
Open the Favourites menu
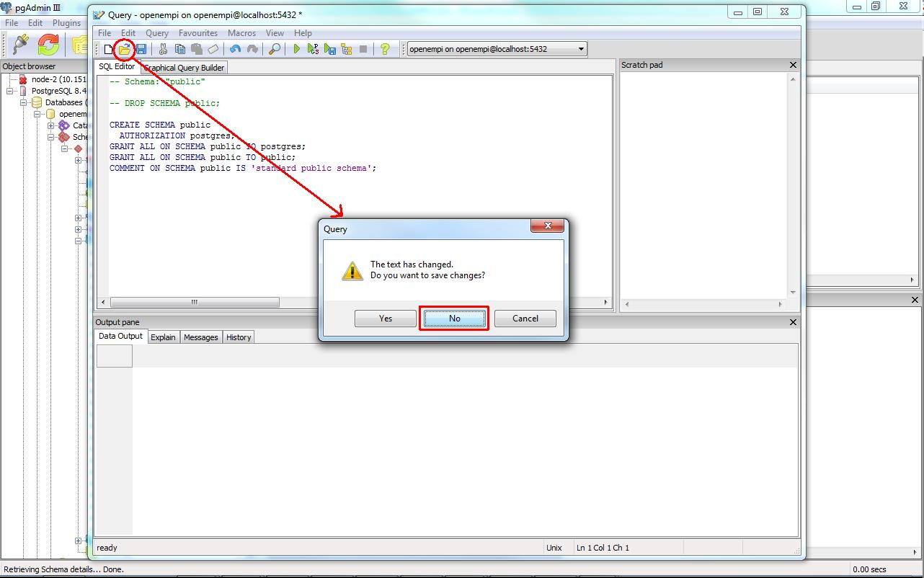(x=198, y=33)
